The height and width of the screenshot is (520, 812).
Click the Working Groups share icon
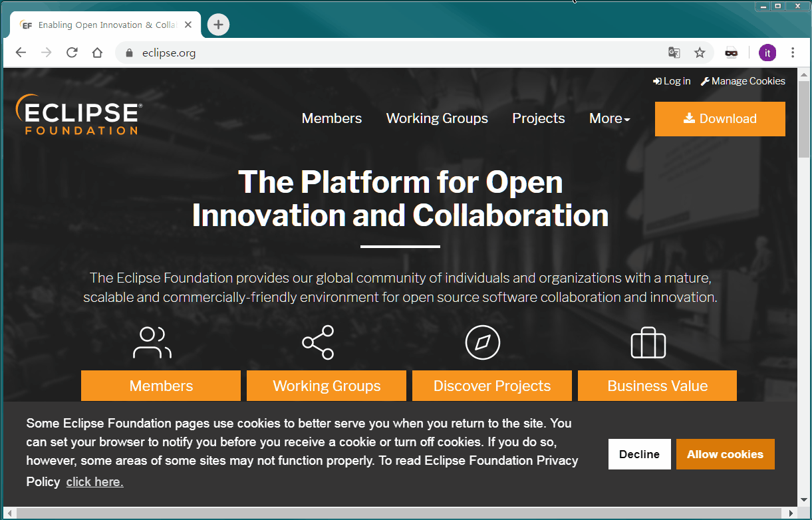(x=318, y=342)
